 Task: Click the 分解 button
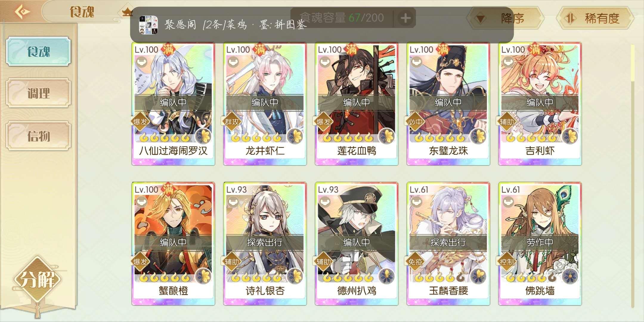click(x=37, y=280)
